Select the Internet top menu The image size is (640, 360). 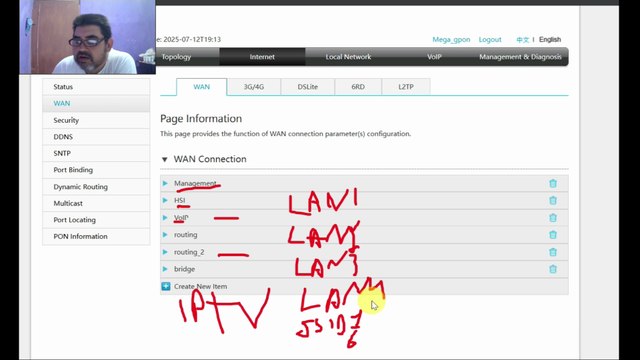262,57
